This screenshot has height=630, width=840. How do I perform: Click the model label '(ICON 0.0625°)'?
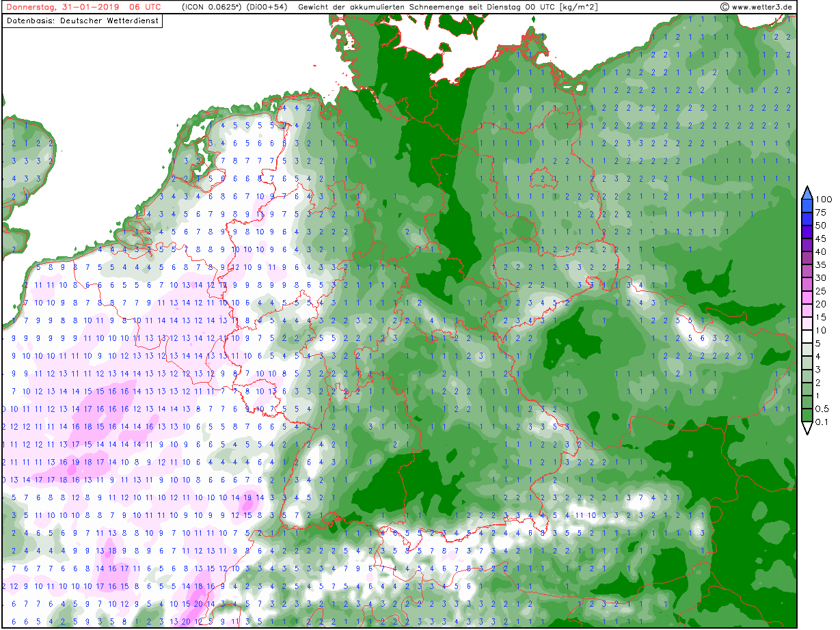[x=212, y=7]
